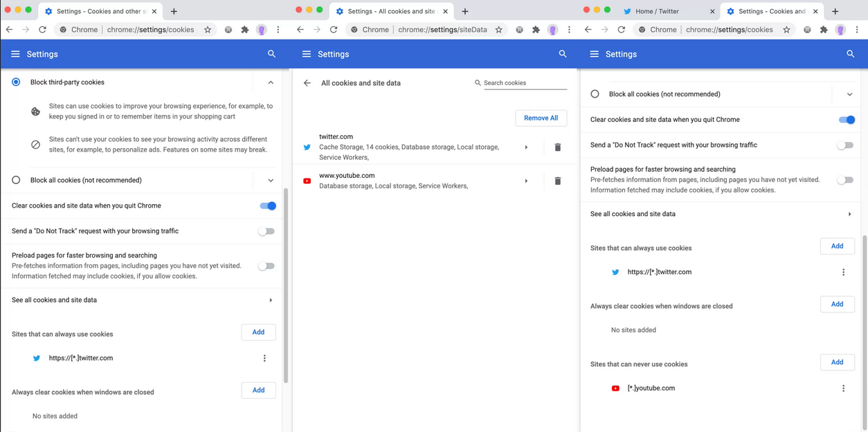Click the Remove All button

tap(541, 118)
